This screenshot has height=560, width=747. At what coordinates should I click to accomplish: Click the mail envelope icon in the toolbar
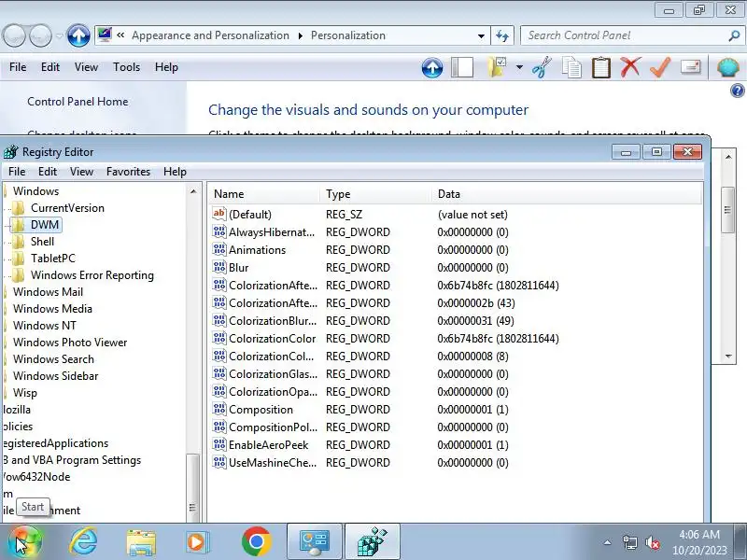pos(690,67)
